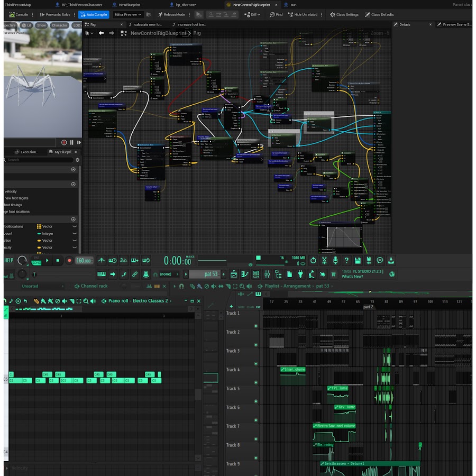Click the Piano roll zoom magnifier icon
Screen dimensions: 476x476
pyautogui.click(x=86, y=301)
